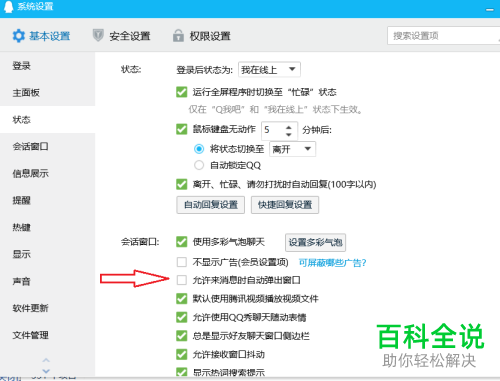The image size is (500, 381).
Task: Select 信息展示 in the sidebar
Action: pos(47,173)
